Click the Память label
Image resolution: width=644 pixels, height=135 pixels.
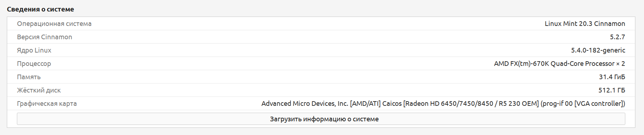pyautogui.click(x=29, y=77)
